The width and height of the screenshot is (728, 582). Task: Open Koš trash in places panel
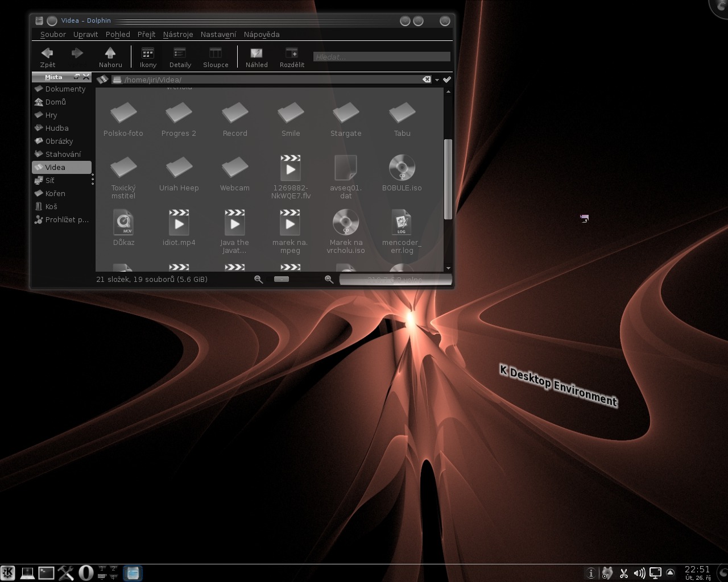click(61, 206)
